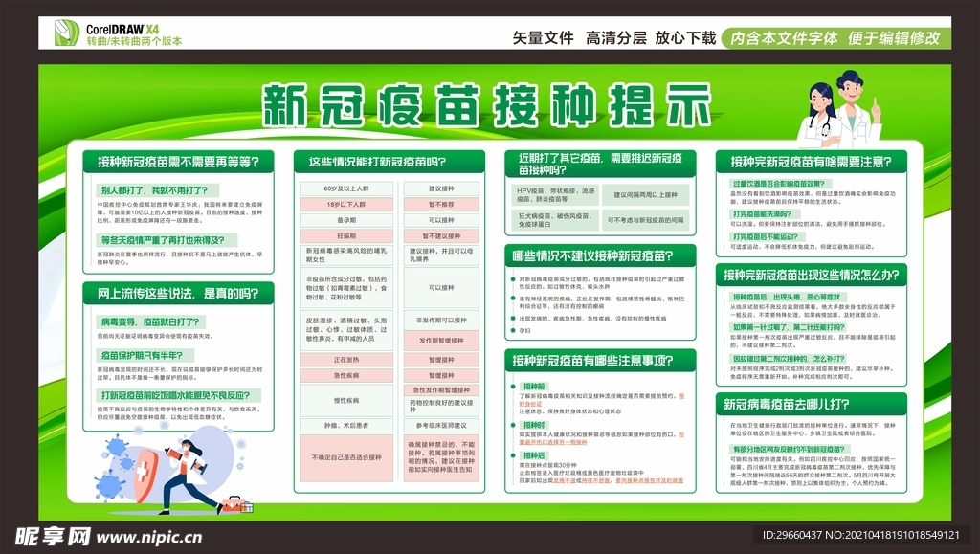Click the table cell "慢性疾病"

tap(346, 400)
